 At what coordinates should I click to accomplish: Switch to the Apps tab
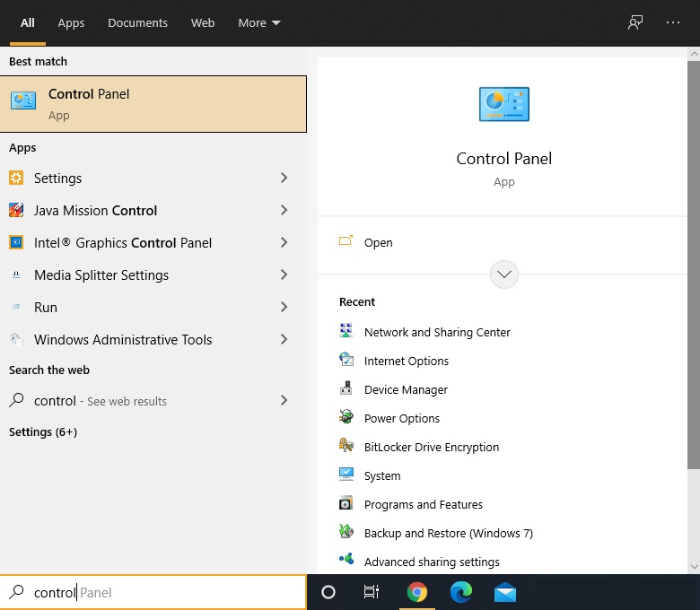point(71,22)
